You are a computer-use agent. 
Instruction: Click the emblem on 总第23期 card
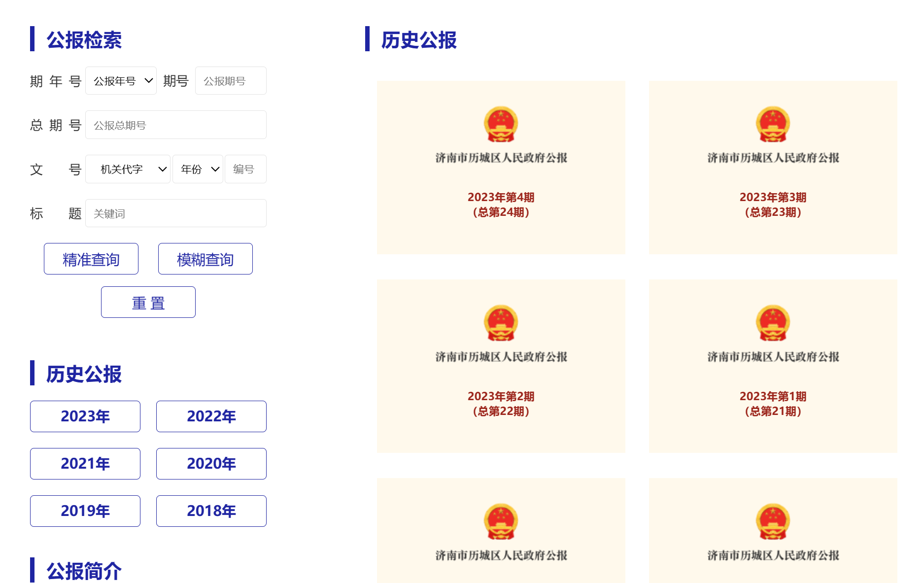pos(773,124)
